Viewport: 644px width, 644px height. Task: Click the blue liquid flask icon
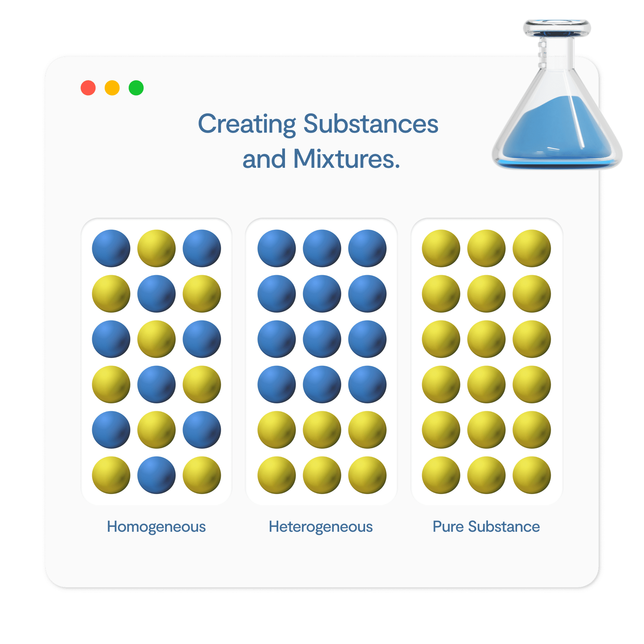click(x=557, y=94)
